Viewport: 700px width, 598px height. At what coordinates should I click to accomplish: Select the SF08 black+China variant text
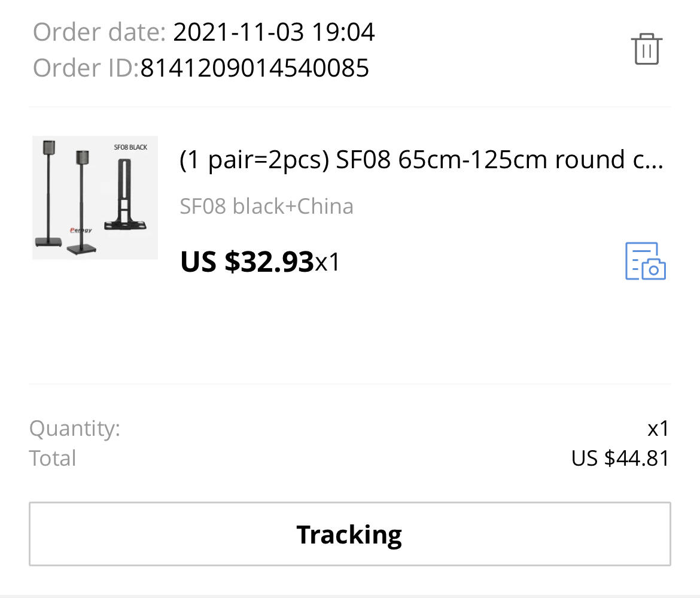(266, 207)
